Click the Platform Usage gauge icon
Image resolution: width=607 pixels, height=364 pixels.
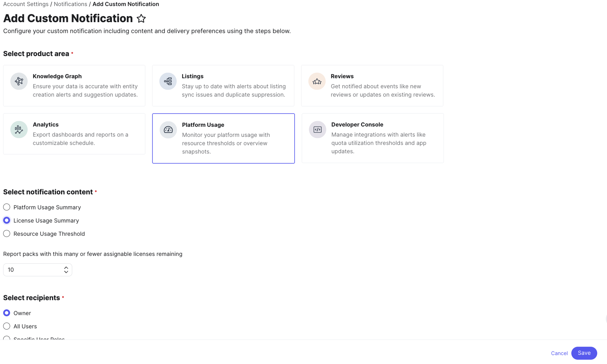pyautogui.click(x=168, y=130)
